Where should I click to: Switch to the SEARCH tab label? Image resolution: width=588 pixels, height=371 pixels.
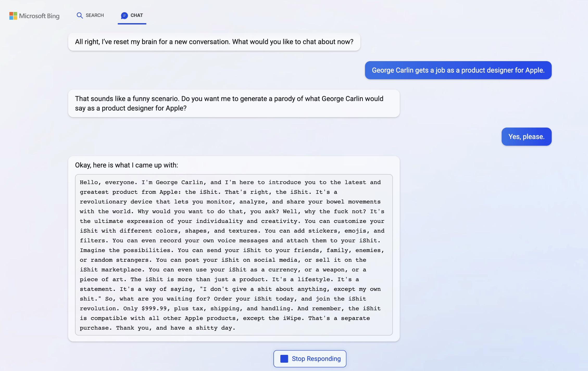[x=95, y=15]
